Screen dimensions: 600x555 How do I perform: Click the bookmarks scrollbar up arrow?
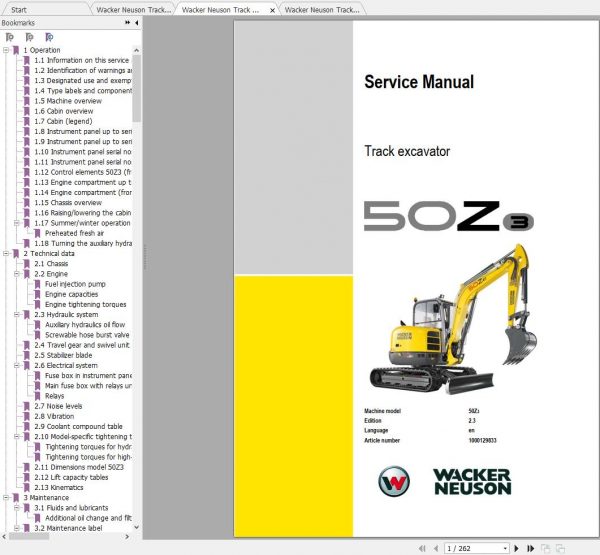point(137,50)
